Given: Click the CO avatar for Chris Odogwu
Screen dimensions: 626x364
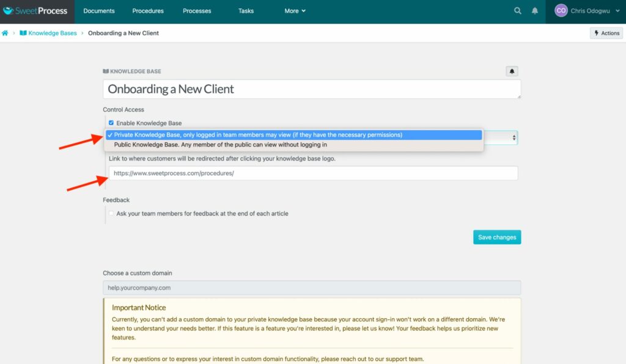Looking at the screenshot, I should pyautogui.click(x=561, y=10).
